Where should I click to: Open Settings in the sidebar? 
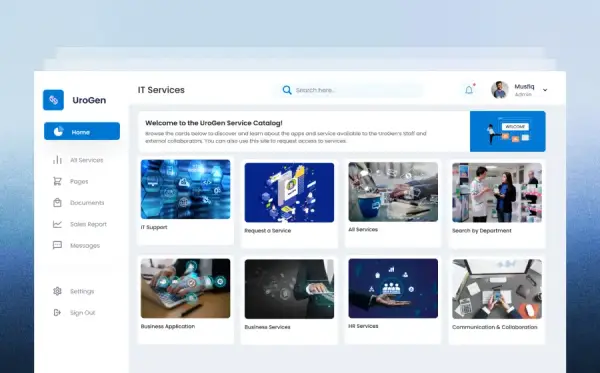tap(82, 292)
